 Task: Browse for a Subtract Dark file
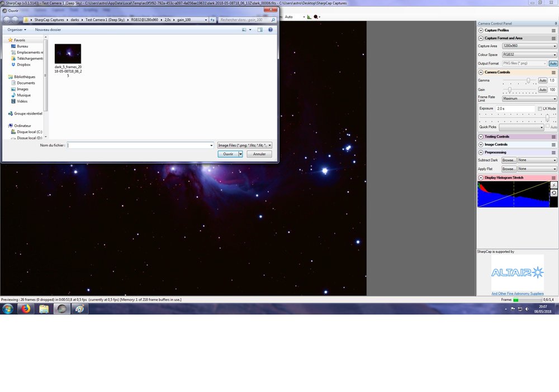tap(509, 160)
